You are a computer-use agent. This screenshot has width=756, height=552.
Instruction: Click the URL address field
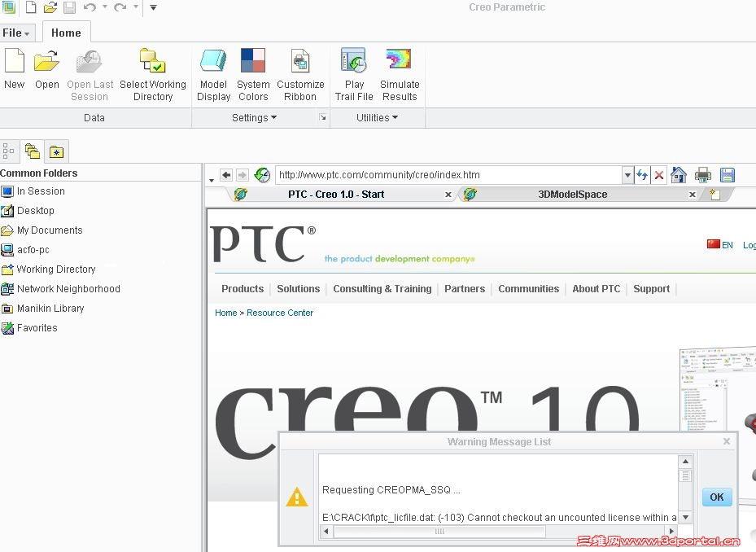pyautogui.click(x=449, y=175)
